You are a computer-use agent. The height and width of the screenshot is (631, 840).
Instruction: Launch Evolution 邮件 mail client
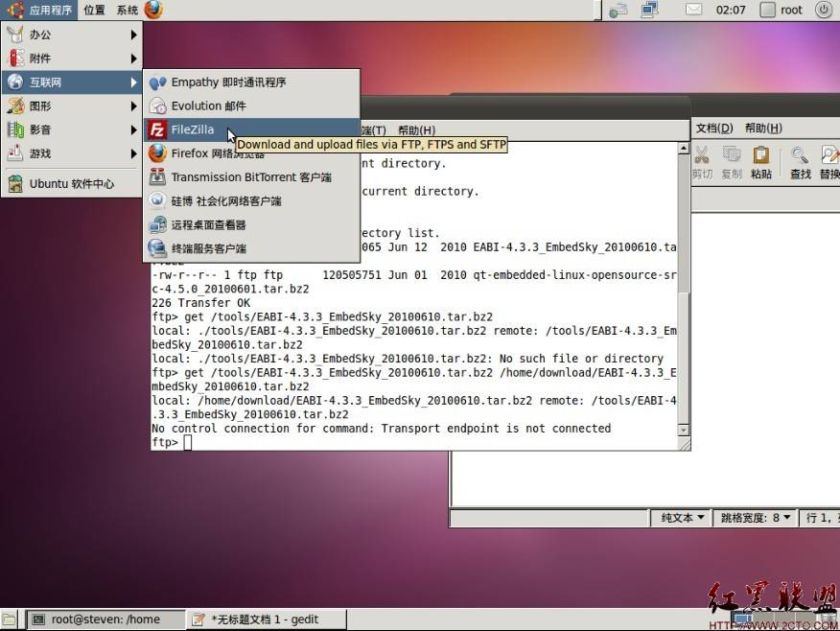coord(252,106)
